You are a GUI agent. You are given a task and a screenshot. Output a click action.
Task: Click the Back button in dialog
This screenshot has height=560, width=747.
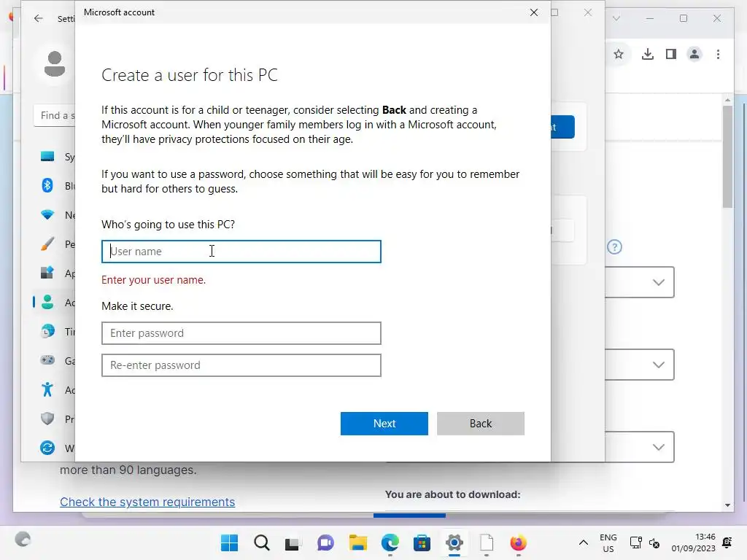click(x=480, y=424)
